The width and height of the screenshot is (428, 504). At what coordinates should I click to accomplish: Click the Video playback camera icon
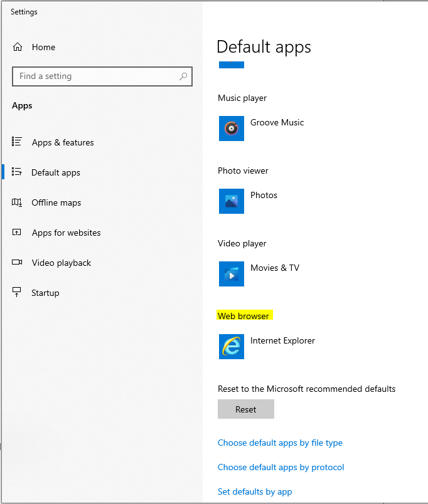pyautogui.click(x=17, y=262)
